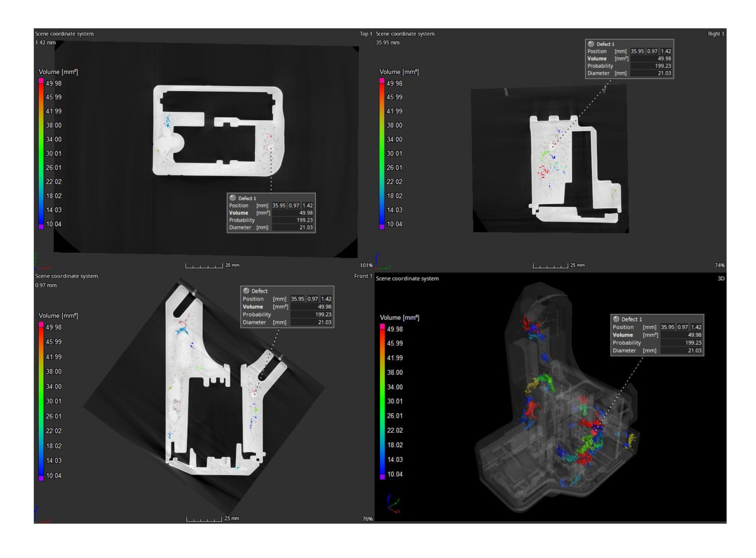Screen dimensions: 756x558
Task: Click the sphere icon in the Front view Defect annotation
Action: pyautogui.click(x=246, y=291)
